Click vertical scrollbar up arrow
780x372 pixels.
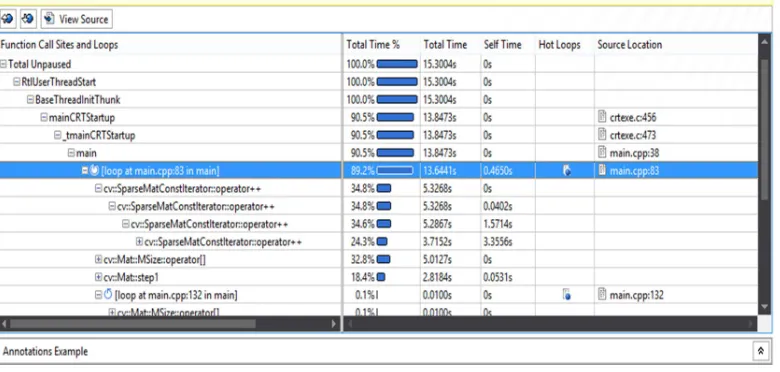tap(766, 42)
